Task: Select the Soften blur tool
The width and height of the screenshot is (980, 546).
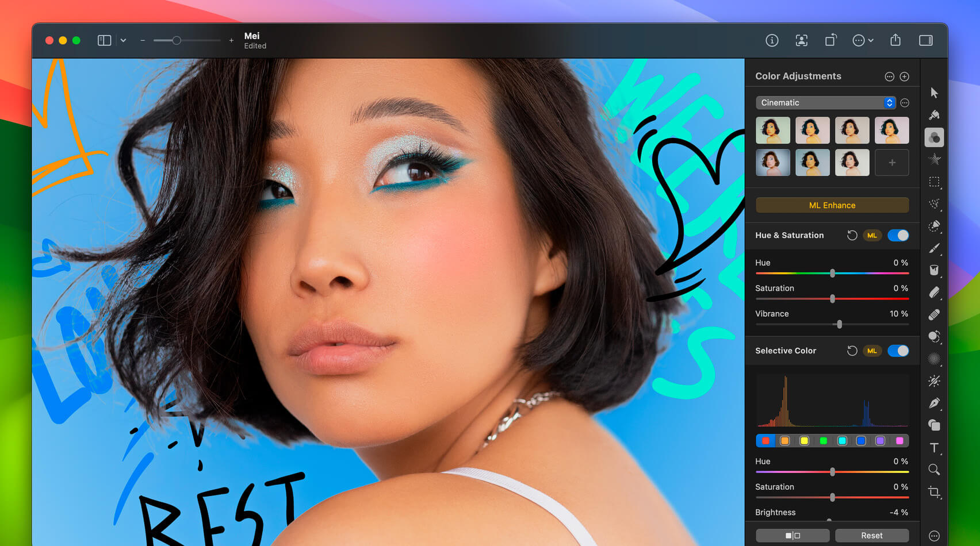Action: point(934,359)
